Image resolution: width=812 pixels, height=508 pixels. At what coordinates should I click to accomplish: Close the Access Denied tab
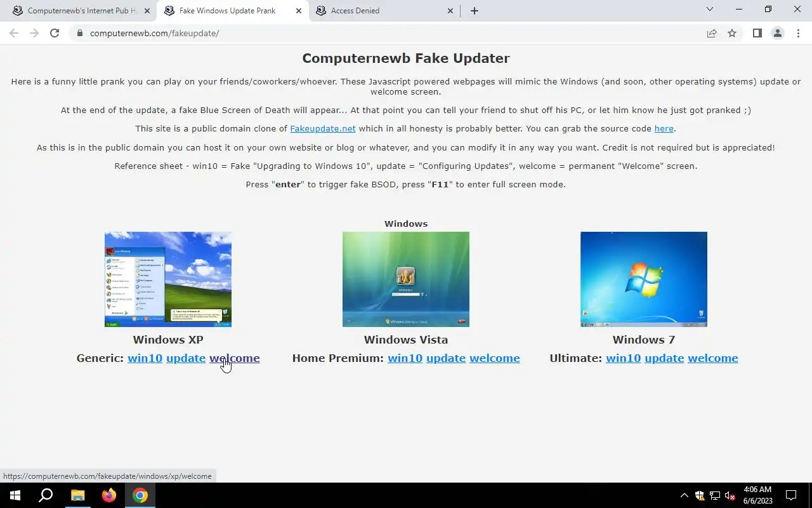(450, 11)
